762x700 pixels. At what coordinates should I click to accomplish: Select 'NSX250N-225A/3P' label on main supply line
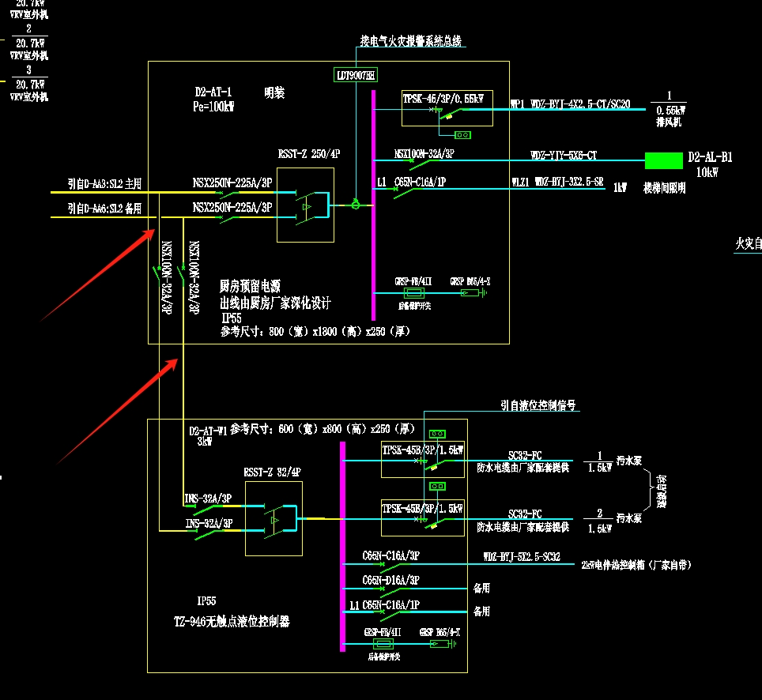pyautogui.click(x=232, y=183)
